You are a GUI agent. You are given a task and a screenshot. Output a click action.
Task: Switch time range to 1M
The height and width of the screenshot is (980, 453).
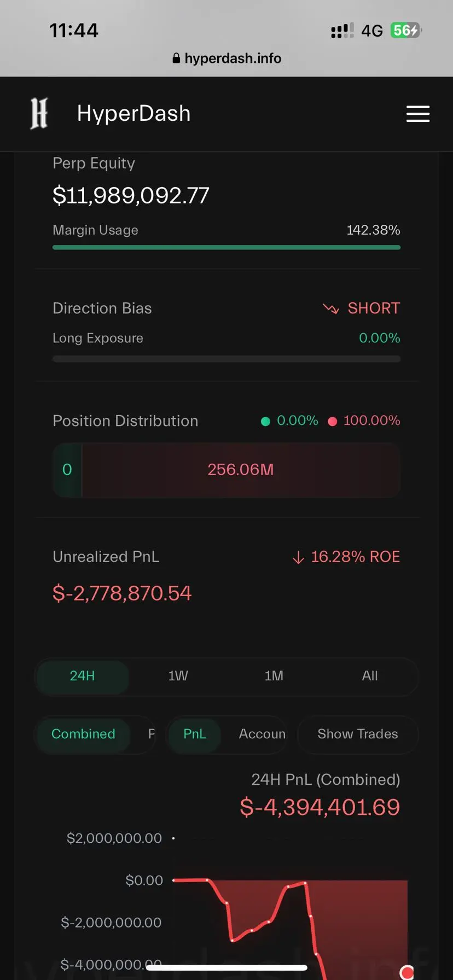click(274, 676)
